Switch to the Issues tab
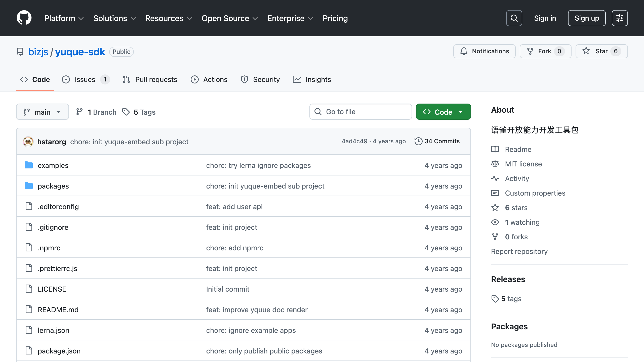 coord(85,79)
